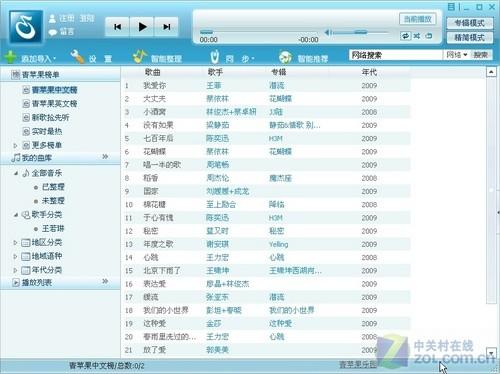Click inside the 网络搜索 search field
Image resolution: width=500 pixels, height=374 pixels.
tap(396, 55)
